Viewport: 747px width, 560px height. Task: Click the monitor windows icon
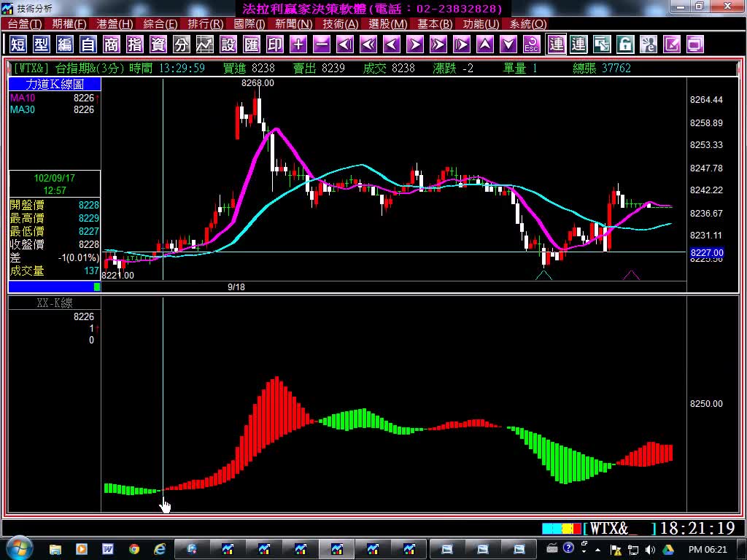tap(695, 44)
